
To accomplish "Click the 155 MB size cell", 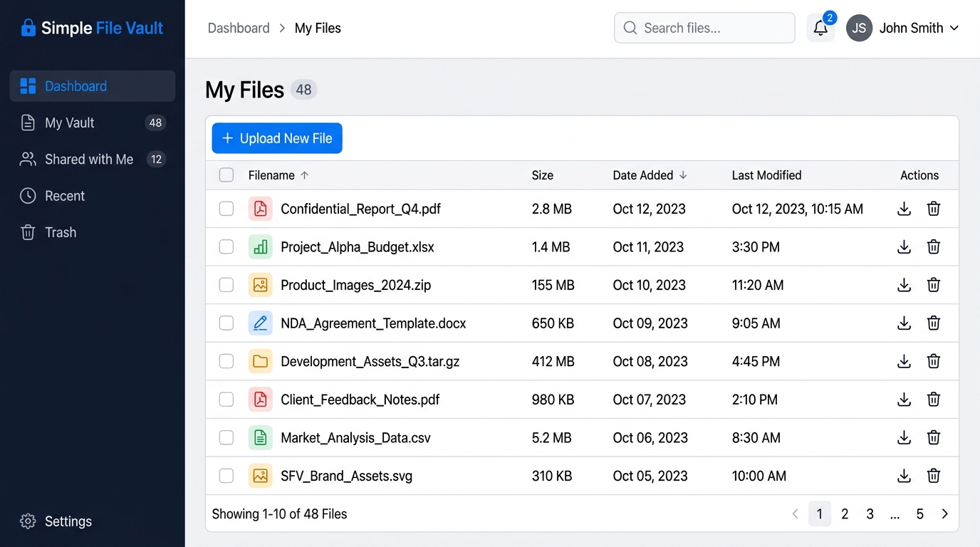I will 553,285.
